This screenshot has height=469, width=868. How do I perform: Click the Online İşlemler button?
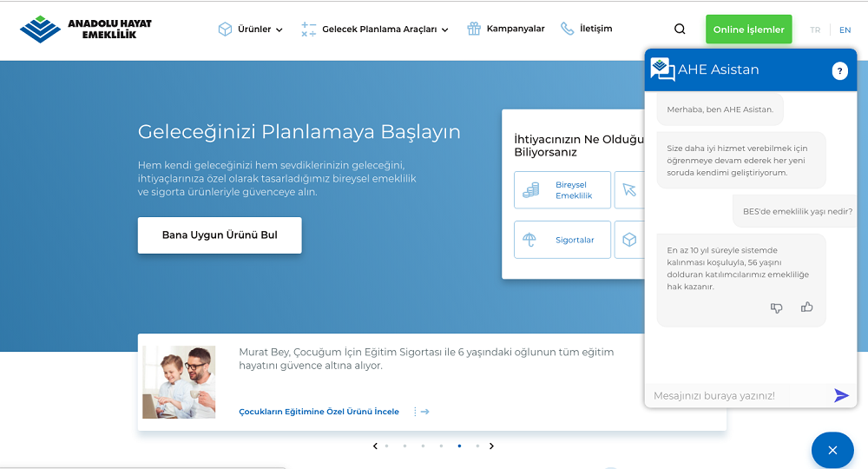(x=748, y=30)
